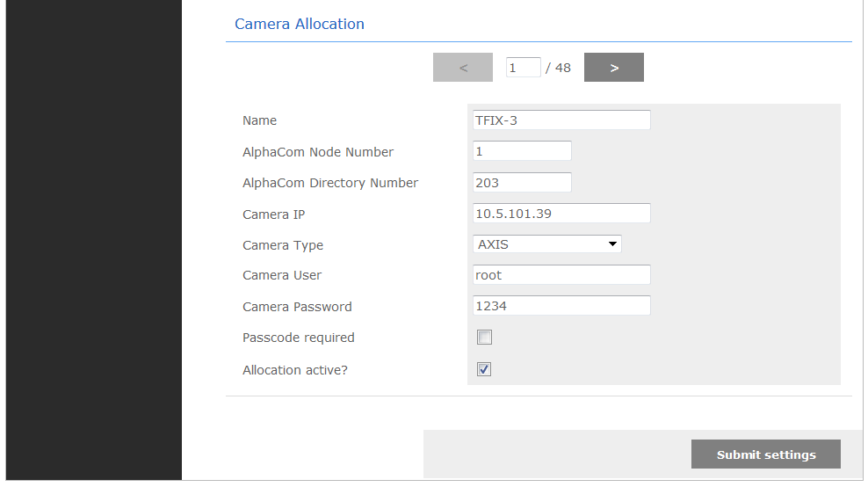
Task: Go to the next camera allocation page
Action: [x=614, y=68]
